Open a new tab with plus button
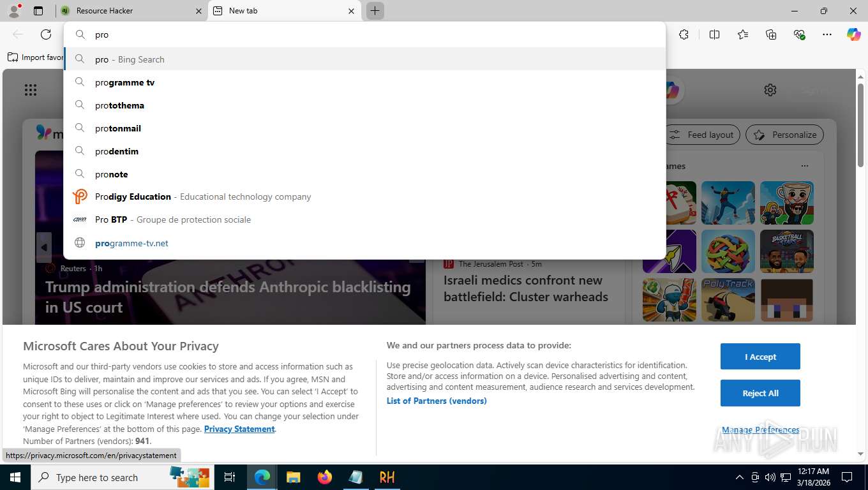 click(x=375, y=11)
